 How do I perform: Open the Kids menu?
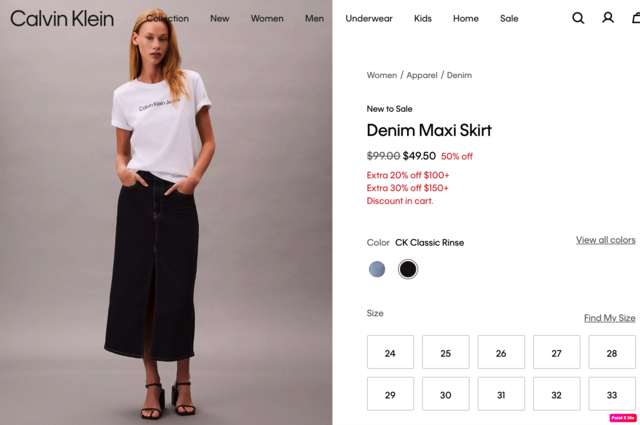(x=423, y=18)
